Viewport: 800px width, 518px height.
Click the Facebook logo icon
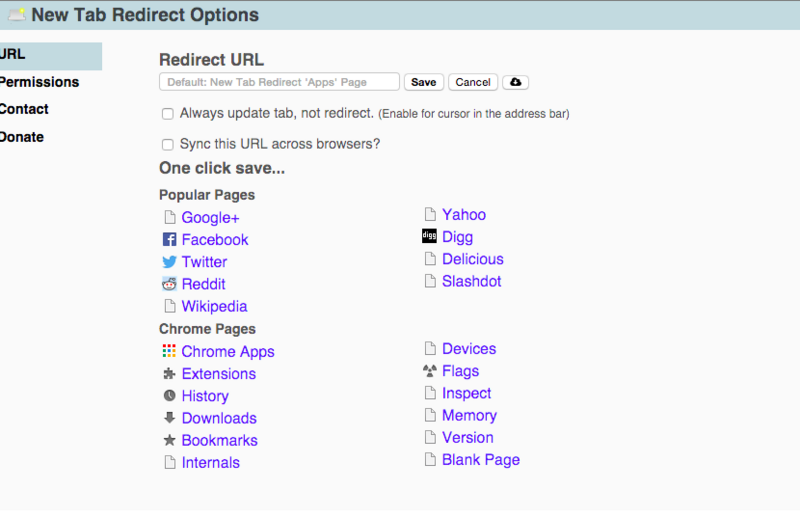click(169, 239)
